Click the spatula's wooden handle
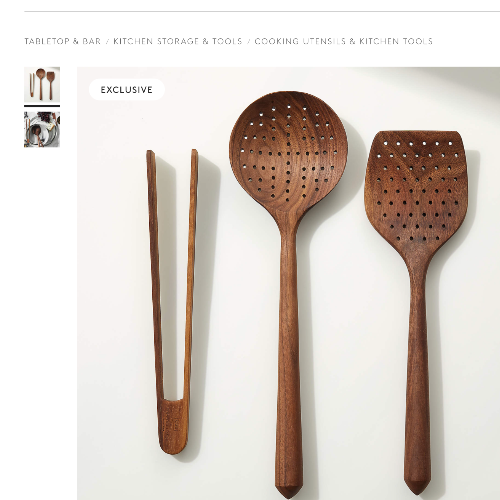The image size is (500, 500). click(x=417, y=367)
